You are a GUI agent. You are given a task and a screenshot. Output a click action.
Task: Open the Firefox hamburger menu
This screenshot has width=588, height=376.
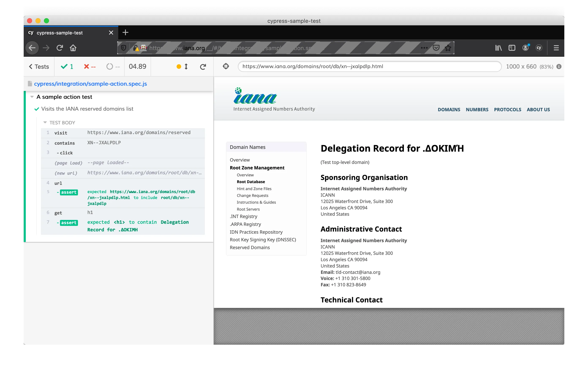[x=556, y=48]
